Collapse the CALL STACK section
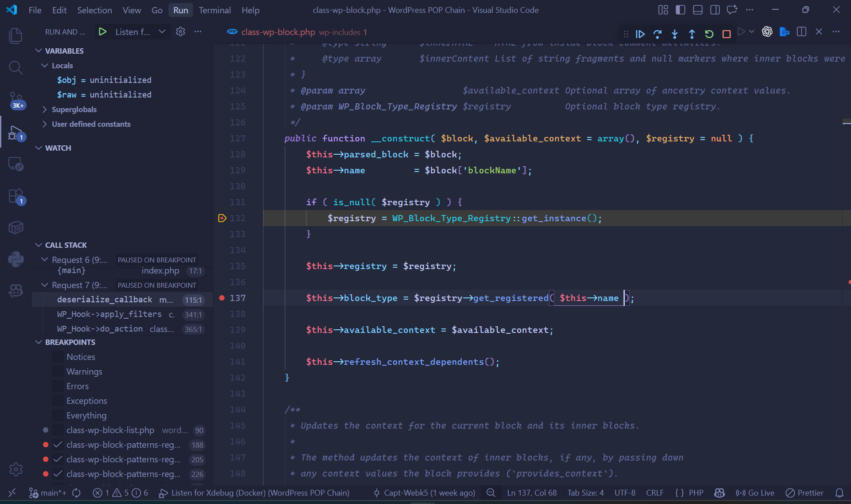The width and height of the screenshot is (851, 504). coord(39,245)
